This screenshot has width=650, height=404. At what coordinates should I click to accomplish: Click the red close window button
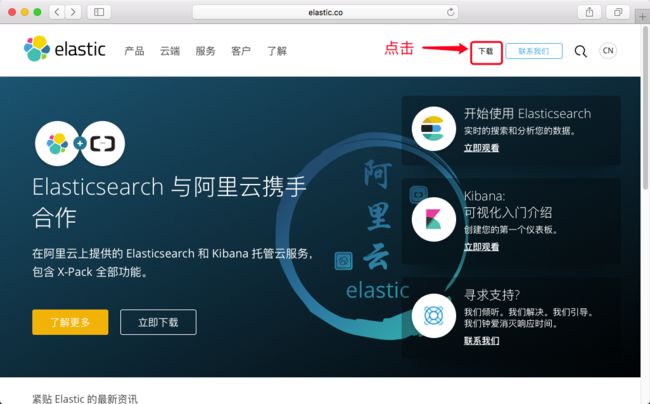[x=12, y=12]
